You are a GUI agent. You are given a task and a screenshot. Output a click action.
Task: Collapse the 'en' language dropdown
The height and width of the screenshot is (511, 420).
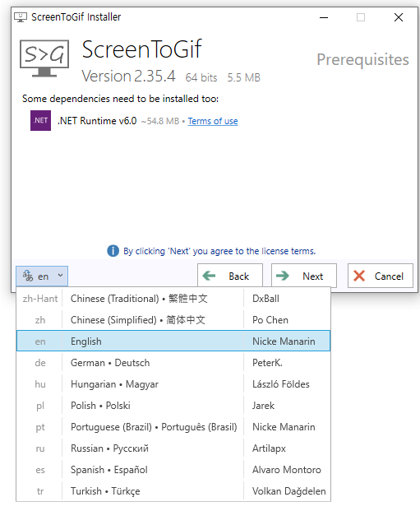pyautogui.click(x=42, y=276)
